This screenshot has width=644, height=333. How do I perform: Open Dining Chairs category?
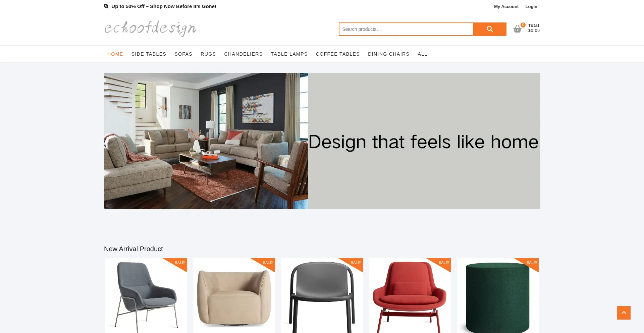pyautogui.click(x=388, y=54)
